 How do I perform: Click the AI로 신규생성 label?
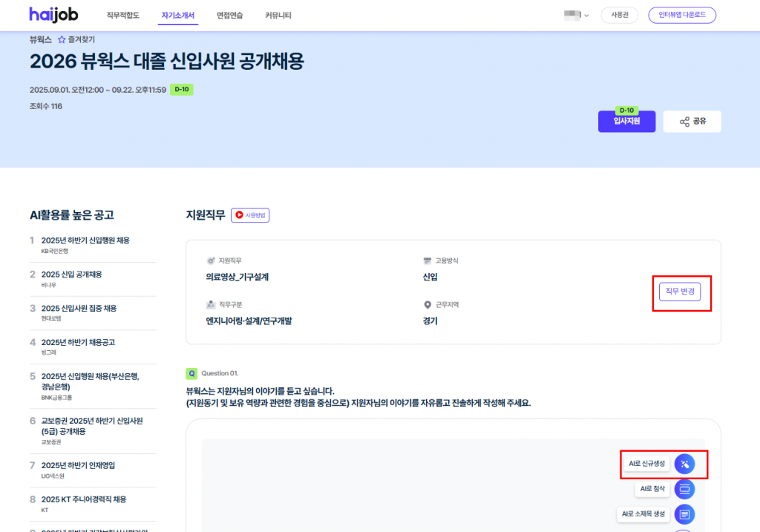(646, 464)
